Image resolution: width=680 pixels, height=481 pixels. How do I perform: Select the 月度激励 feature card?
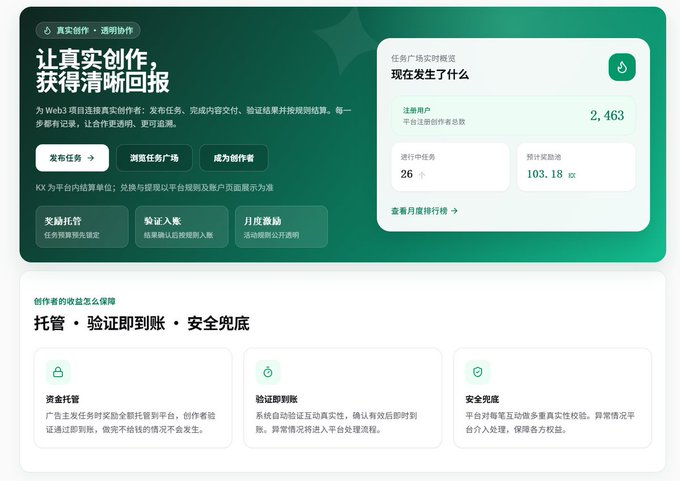(x=281, y=227)
